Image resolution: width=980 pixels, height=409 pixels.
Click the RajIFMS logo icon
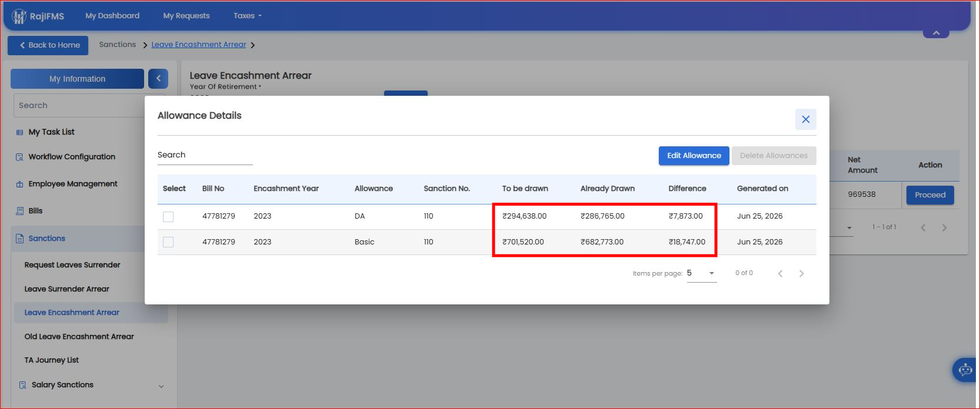click(19, 16)
